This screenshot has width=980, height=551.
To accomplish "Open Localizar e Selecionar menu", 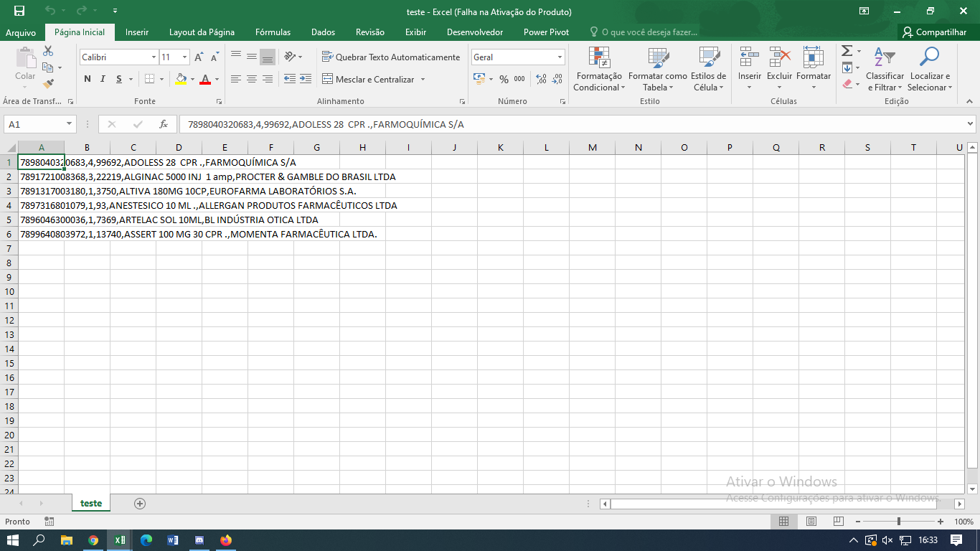I will click(x=930, y=70).
